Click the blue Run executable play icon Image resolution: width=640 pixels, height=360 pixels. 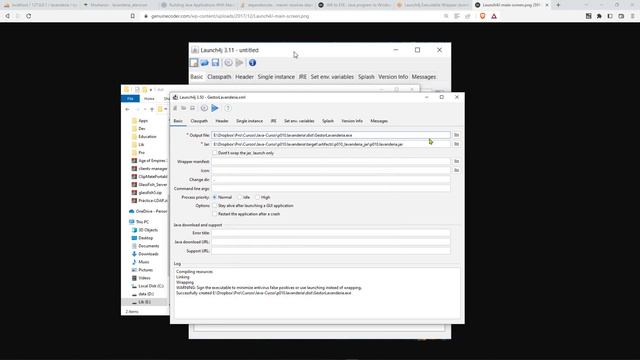coord(215,108)
